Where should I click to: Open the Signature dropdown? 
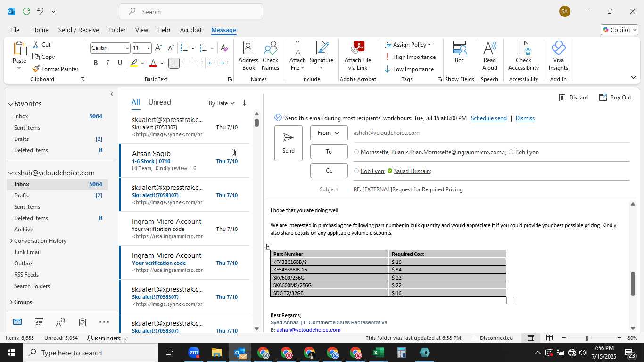point(322,56)
